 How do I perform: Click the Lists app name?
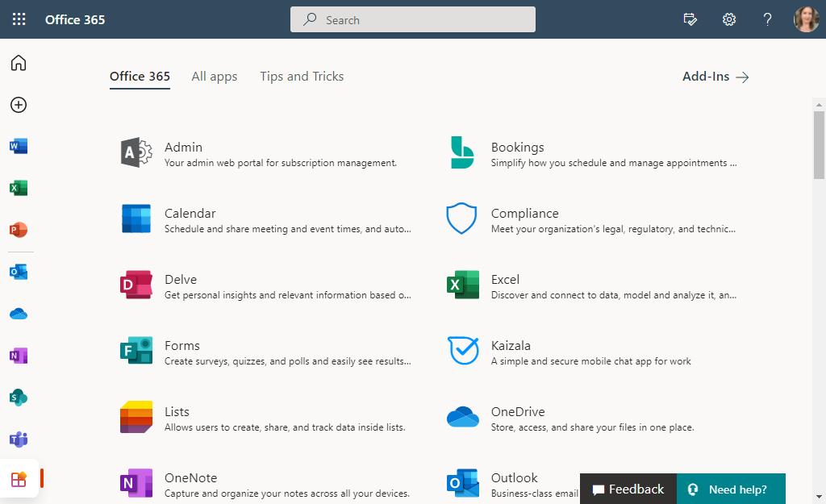(177, 411)
